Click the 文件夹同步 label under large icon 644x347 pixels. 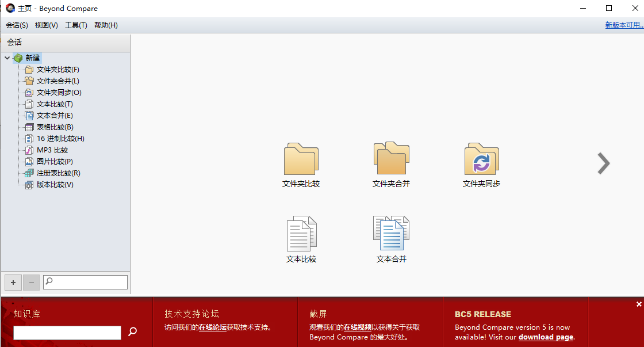click(481, 184)
